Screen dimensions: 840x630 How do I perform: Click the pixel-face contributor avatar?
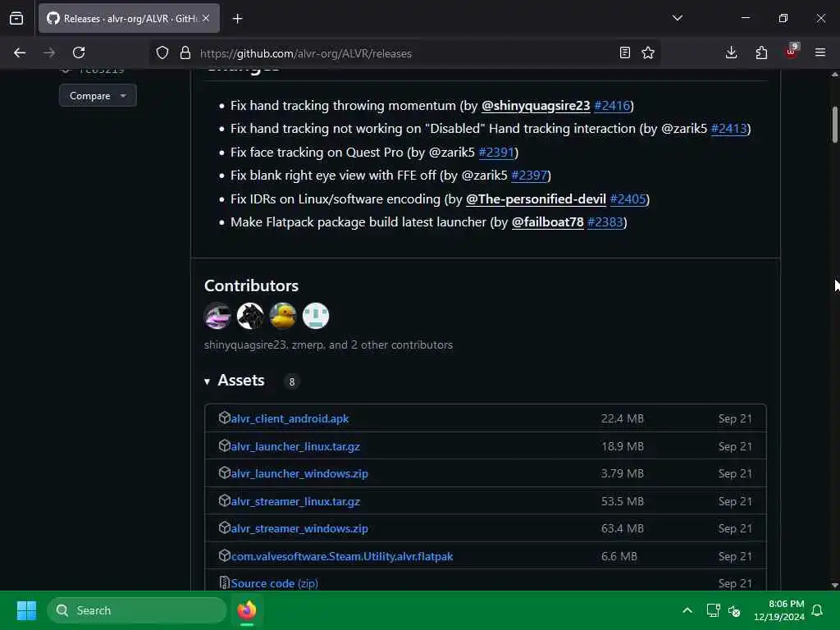[x=316, y=316]
